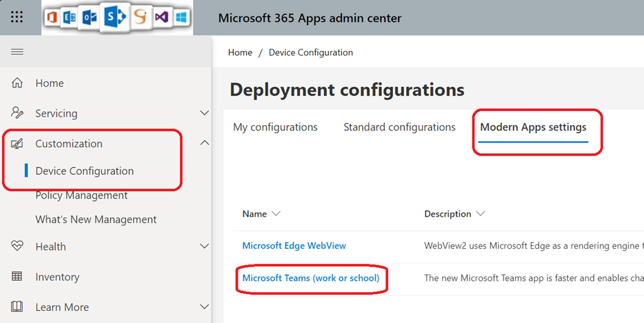The image size is (644, 323).
Task: Collapse the Customization section chevron
Action: tap(204, 143)
